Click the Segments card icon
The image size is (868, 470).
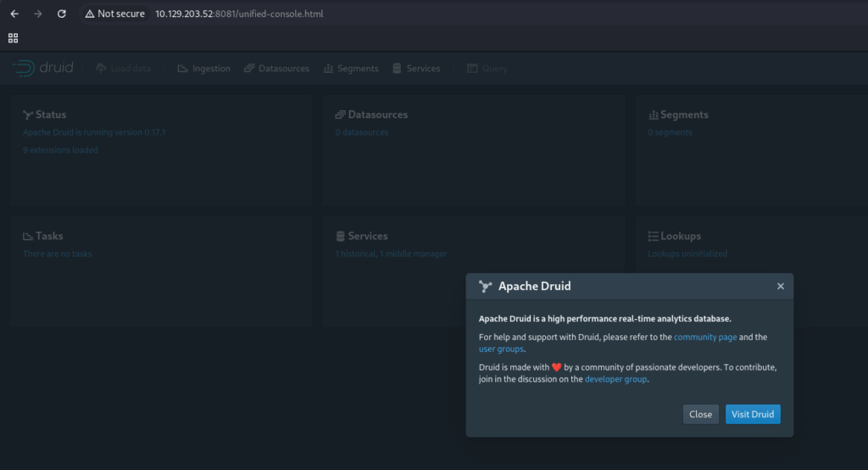[x=654, y=115]
